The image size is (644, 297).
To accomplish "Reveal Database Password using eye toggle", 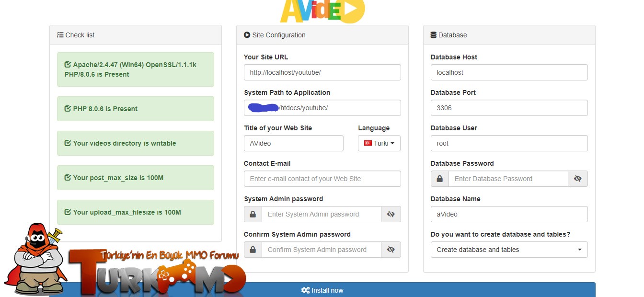I will (578, 179).
